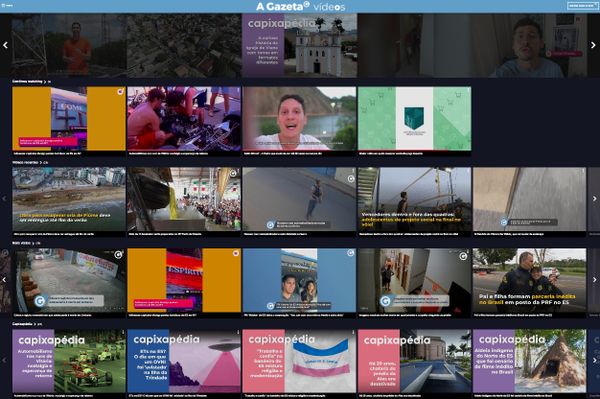The height and width of the screenshot is (399, 600).
Task: Go to next videos in Capixapédia row
Action: coord(594,360)
